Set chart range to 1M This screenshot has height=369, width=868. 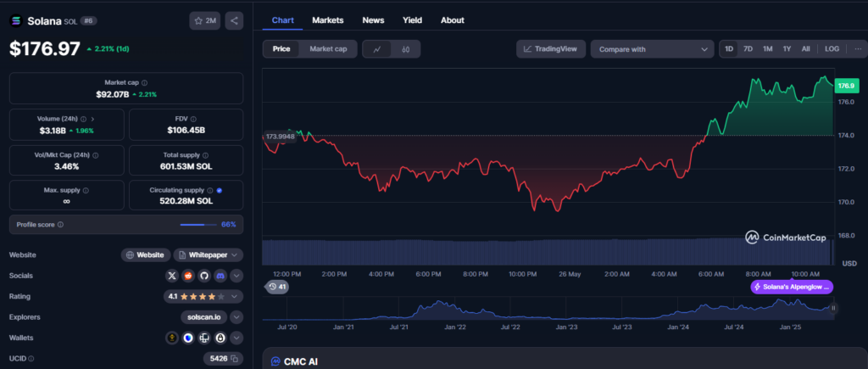(767, 48)
